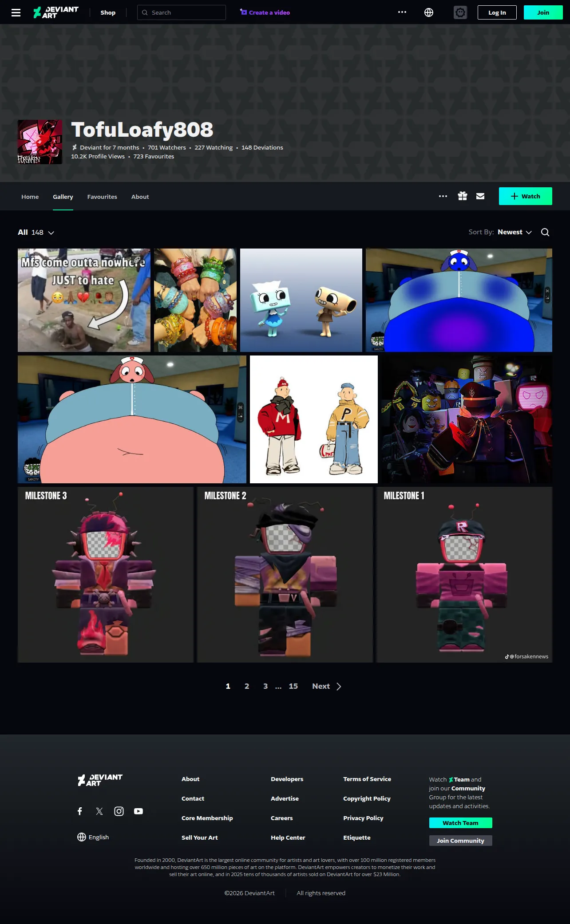The image size is (570, 924).
Task: Open the Help Center footer link
Action: [x=288, y=837]
